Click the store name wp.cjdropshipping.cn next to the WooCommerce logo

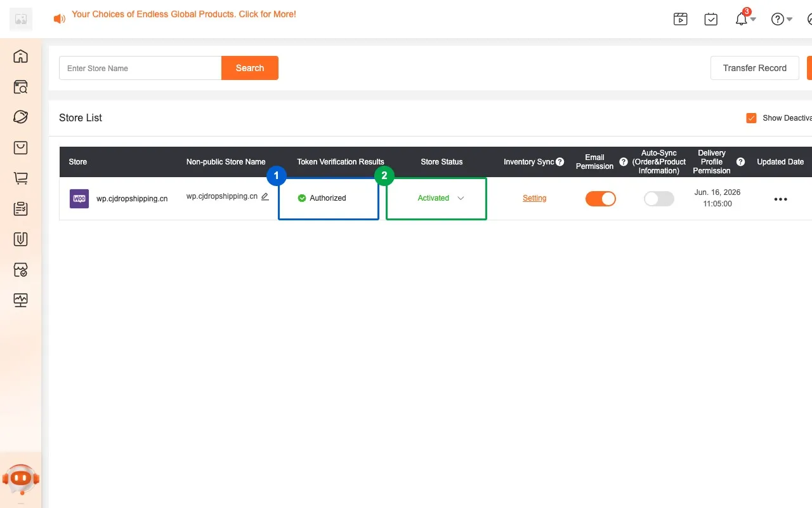[x=132, y=199]
